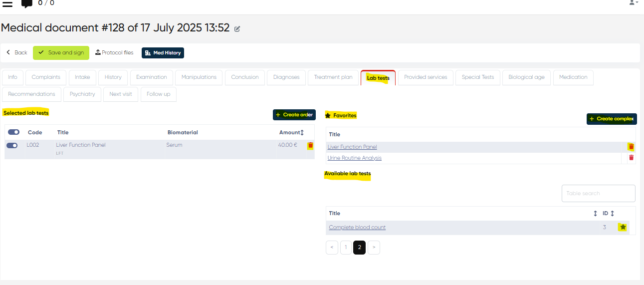Star Complete blood count as favorite
This screenshot has width=644, height=285.
point(623,227)
